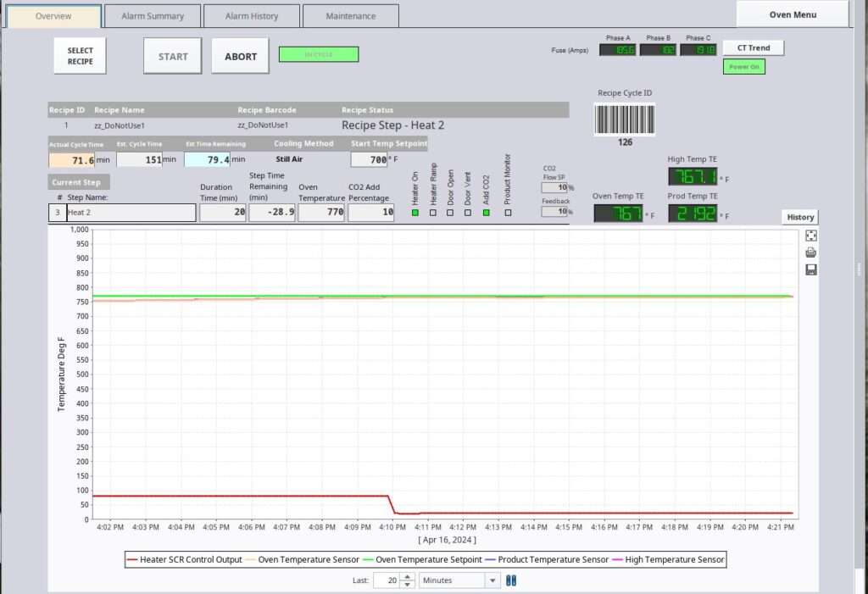The width and height of the screenshot is (868, 594).
Task: Click the Power On indicator
Action: pyautogui.click(x=744, y=67)
